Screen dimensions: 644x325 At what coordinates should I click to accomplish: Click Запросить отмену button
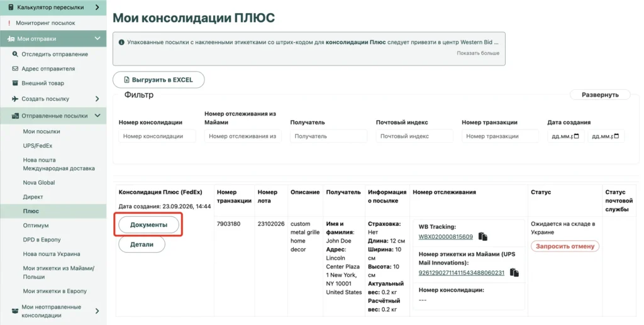(565, 246)
